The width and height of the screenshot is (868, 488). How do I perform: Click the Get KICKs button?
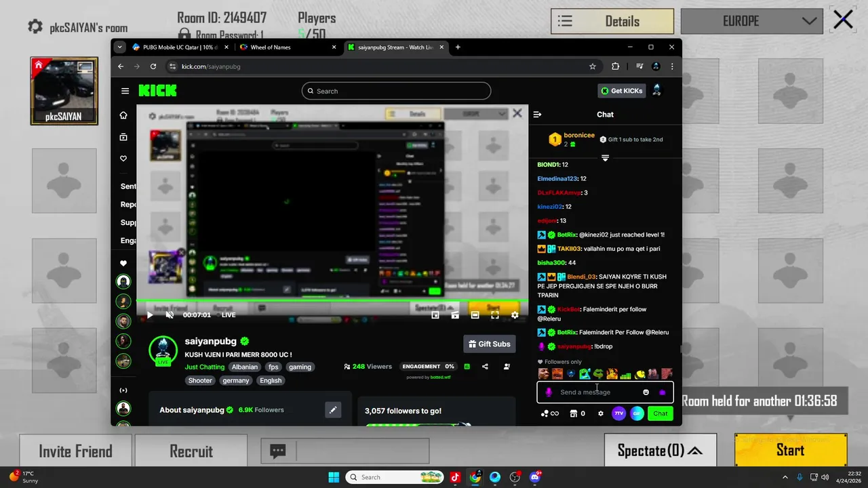pos(621,91)
